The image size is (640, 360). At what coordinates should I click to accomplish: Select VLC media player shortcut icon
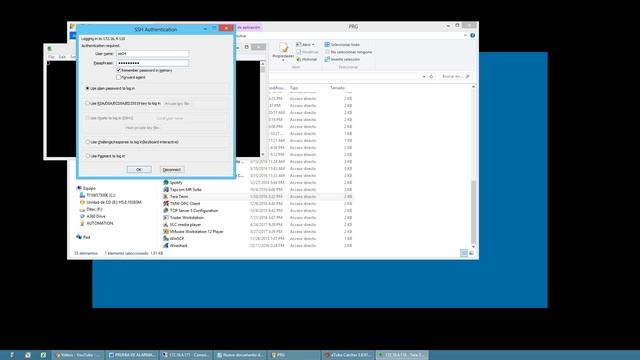[166, 224]
